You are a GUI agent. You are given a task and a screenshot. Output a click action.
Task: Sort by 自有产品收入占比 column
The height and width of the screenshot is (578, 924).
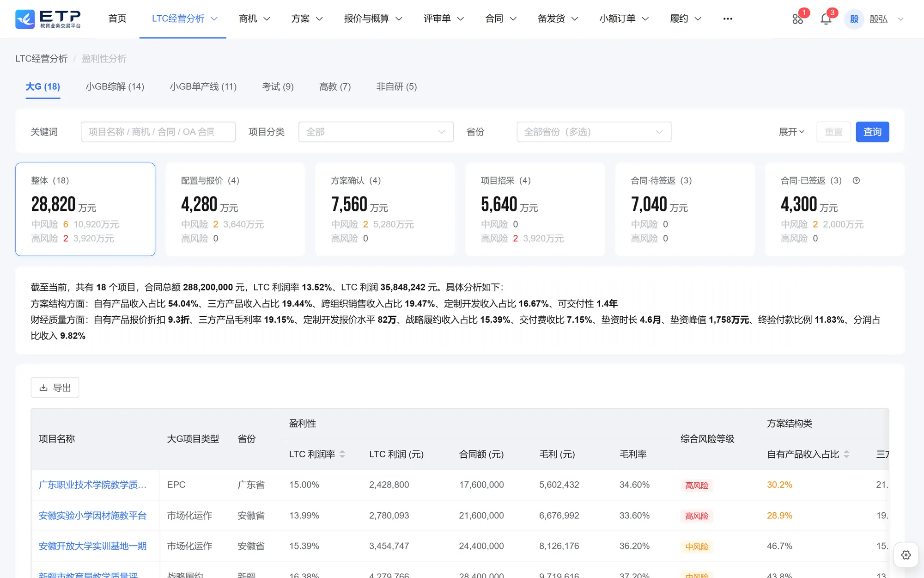[846, 454]
